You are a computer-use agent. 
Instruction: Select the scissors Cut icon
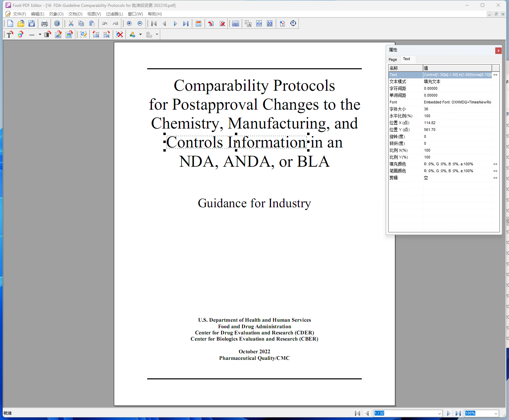coord(71,23)
